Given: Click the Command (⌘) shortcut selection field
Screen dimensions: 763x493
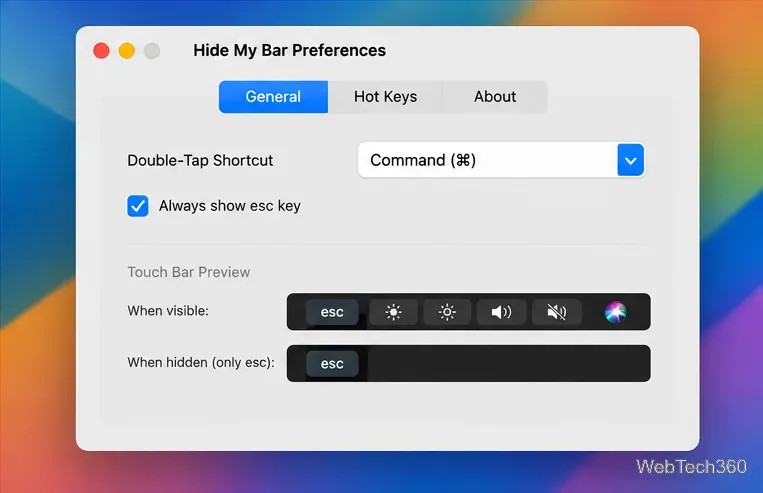Looking at the screenshot, I should (x=501, y=160).
